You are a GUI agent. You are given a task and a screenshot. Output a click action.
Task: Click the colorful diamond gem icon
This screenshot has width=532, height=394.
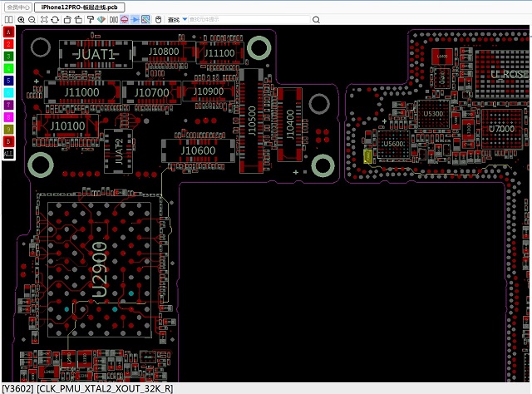click(x=101, y=19)
